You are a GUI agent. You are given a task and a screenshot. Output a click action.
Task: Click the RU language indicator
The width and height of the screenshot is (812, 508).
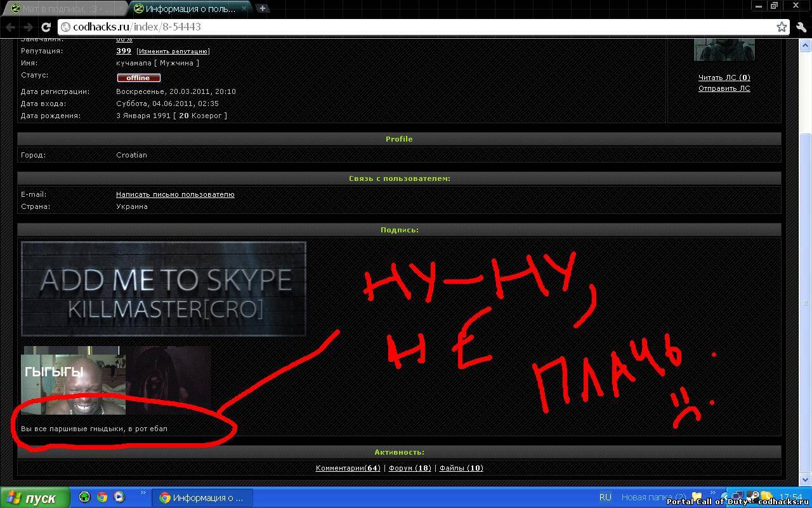[605, 497]
